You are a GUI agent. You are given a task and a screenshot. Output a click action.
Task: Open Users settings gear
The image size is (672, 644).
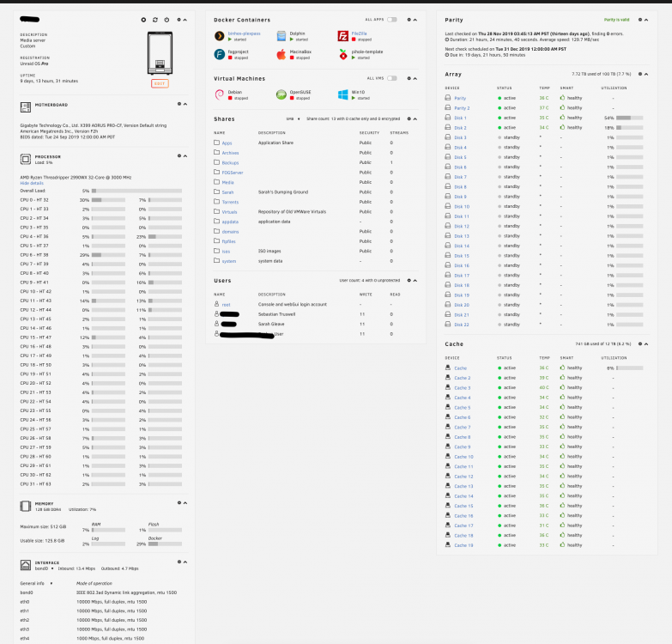[x=409, y=281]
